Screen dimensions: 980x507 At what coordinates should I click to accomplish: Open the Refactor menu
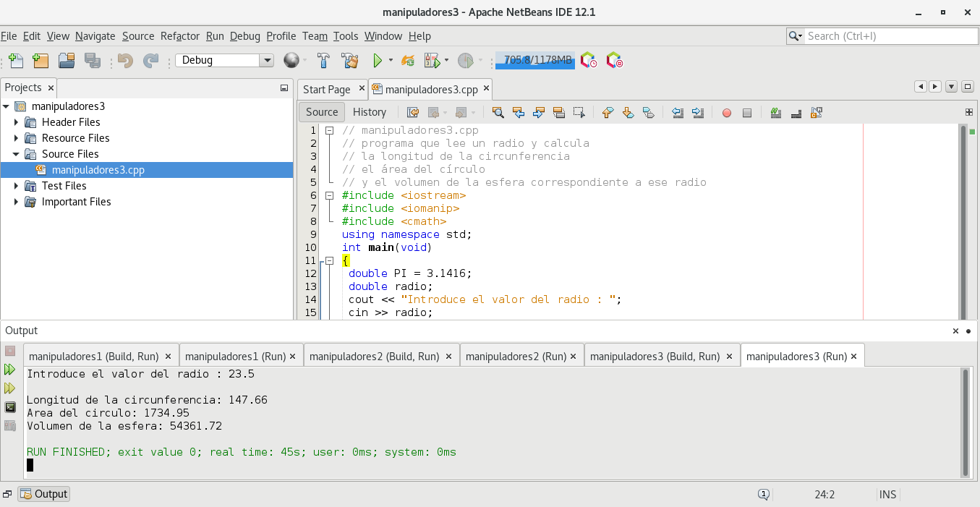coord(179,36)
